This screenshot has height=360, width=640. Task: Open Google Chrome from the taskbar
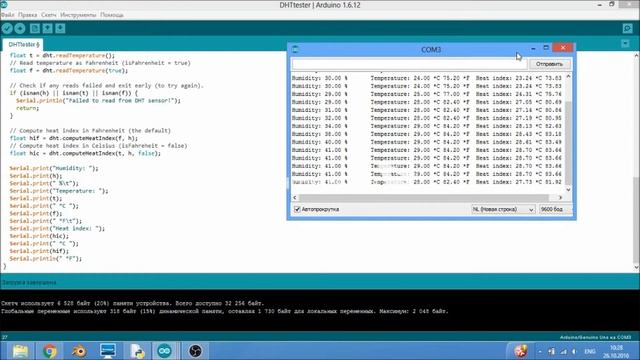50,351
